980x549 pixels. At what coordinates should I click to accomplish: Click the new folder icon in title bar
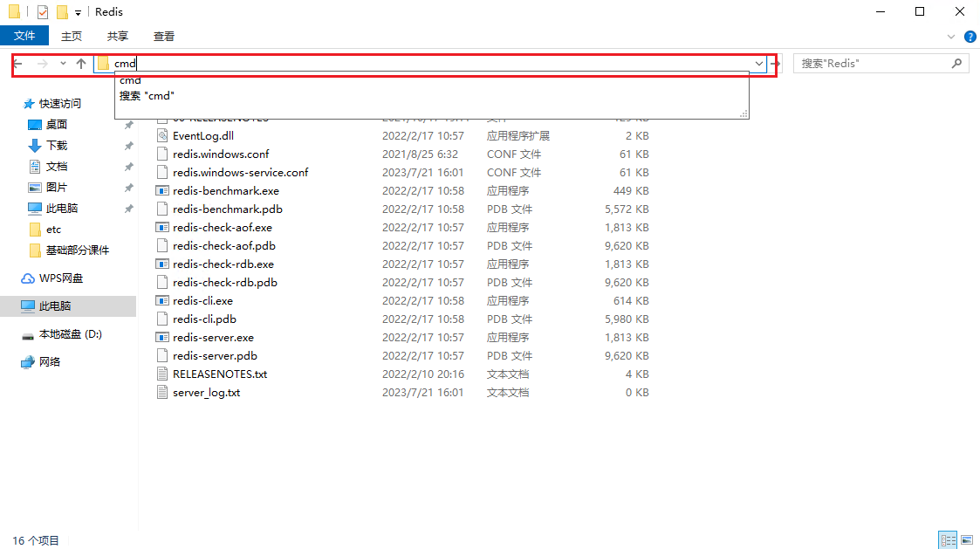pyautogui.click(x=62, y=12)
